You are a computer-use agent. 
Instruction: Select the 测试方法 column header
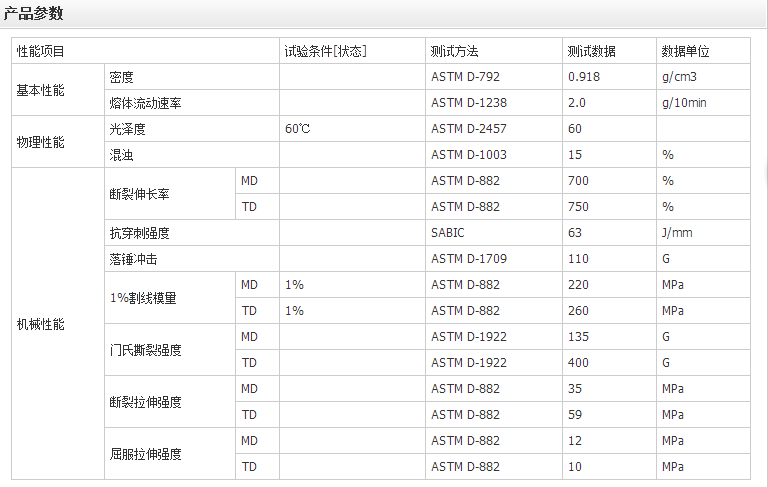click(x=454, y=51)
